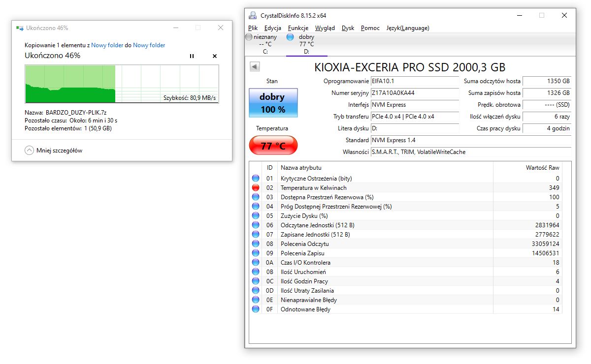Click status icon for Odczytane Jednostki row
Screen dimensions: 591x364
tap(256, 225)
